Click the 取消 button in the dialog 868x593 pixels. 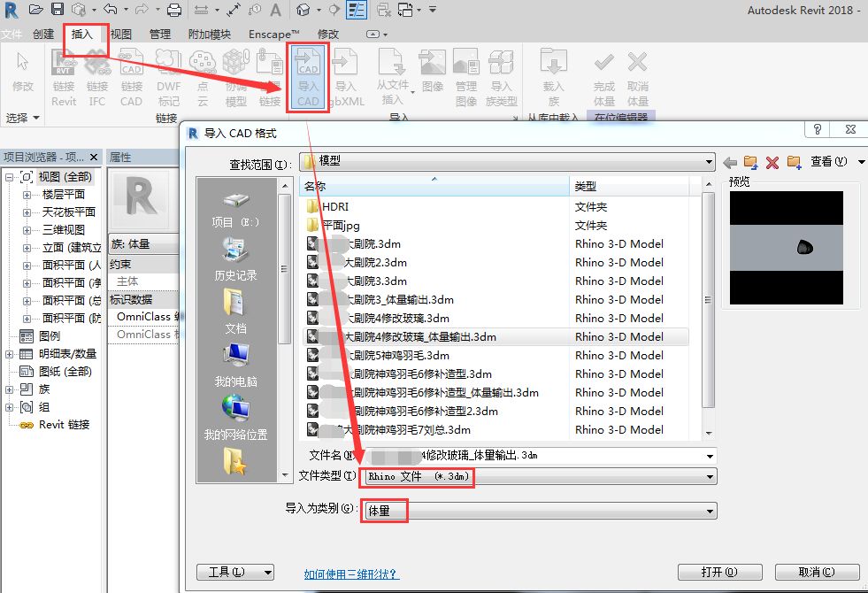817,572
